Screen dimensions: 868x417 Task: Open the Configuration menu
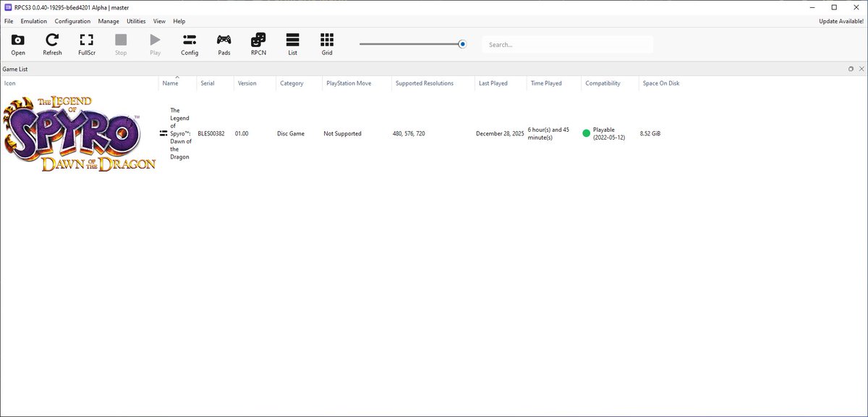[x=72, y=21]
